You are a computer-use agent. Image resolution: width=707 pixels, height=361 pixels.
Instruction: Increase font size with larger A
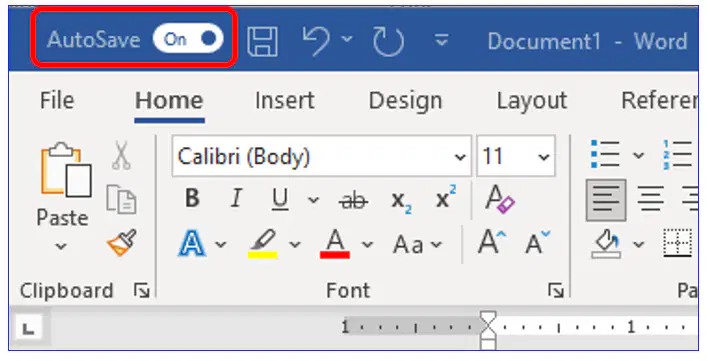[492, 242]
